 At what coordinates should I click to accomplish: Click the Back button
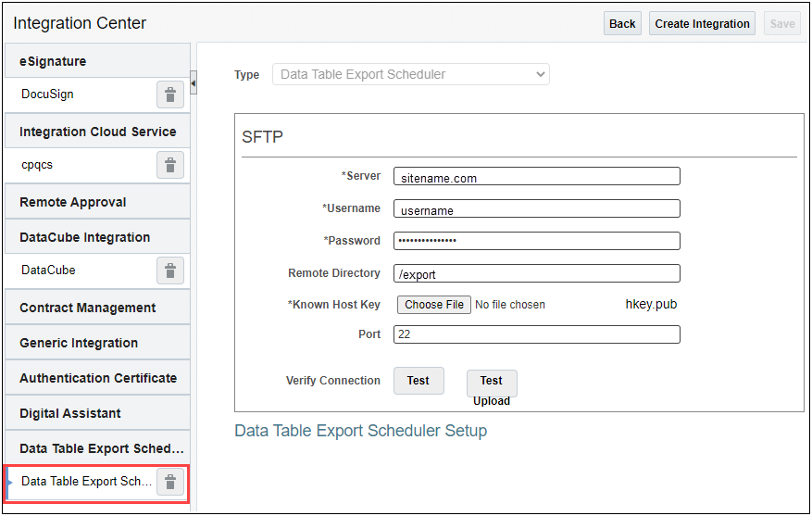coord(622,23)
